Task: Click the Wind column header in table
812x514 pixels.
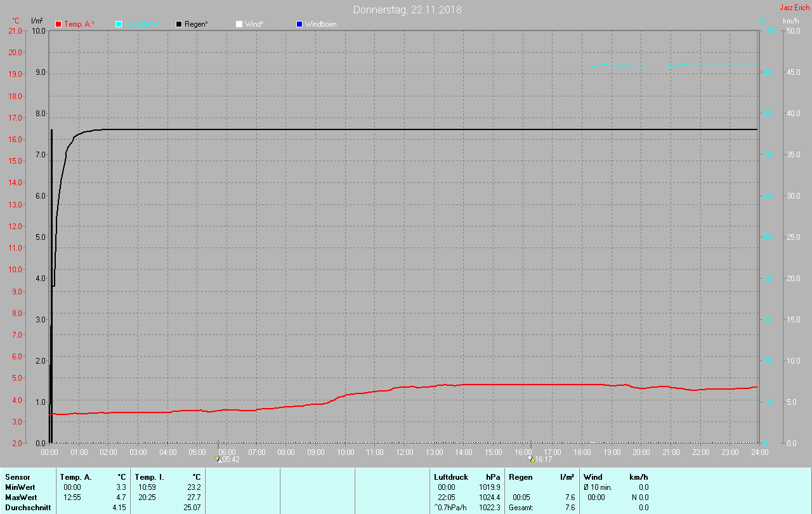Action: coord(593,477)
